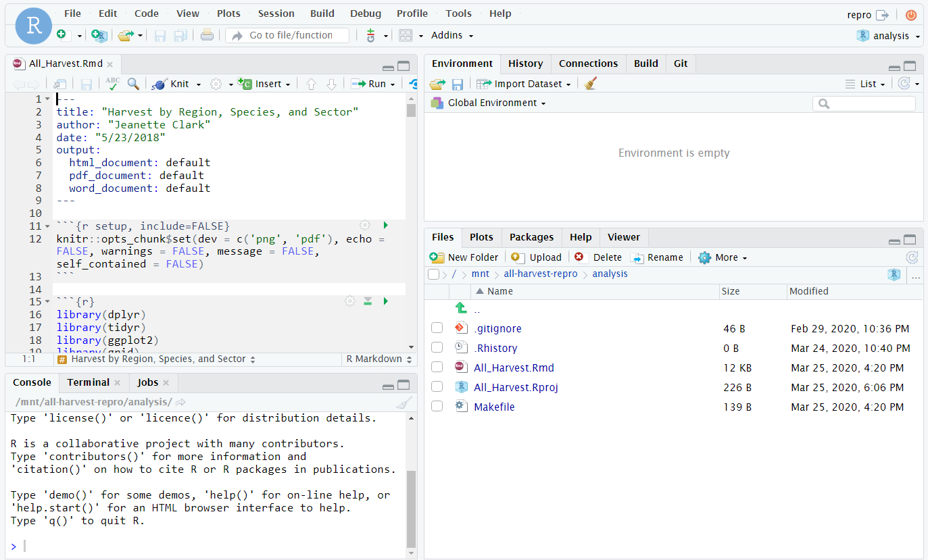This screenshot has height=560, width=928.
Task: Collapse YAML header fold arrow at line 1
Action: tap(47, 99)
